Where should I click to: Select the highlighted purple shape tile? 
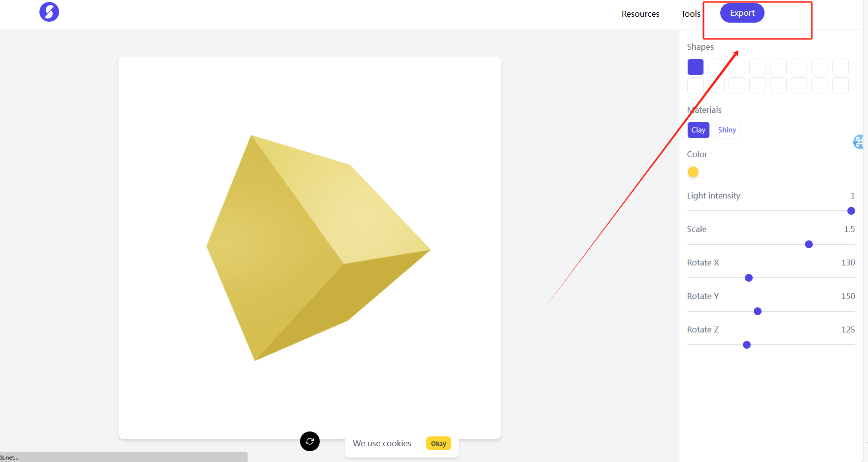click(x=696, y=67)
